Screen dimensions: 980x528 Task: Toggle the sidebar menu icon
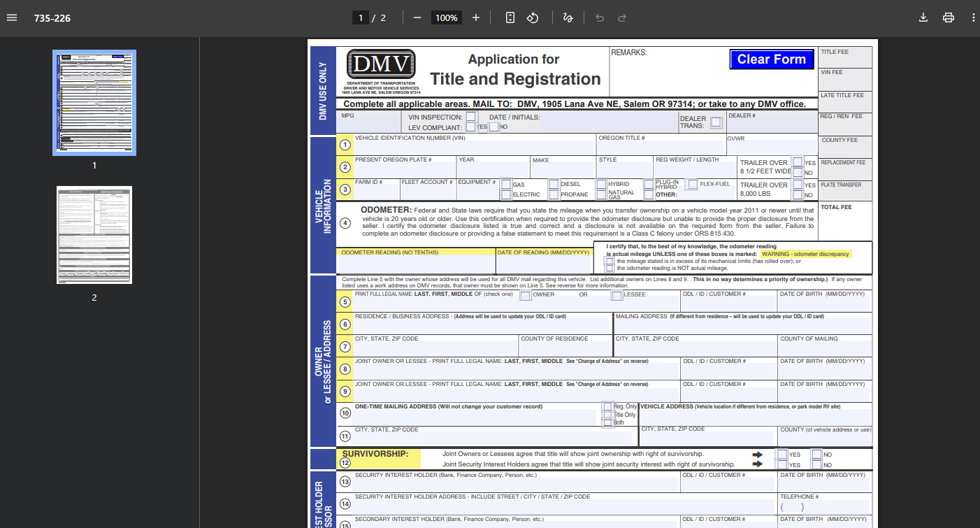click(12, 17)
